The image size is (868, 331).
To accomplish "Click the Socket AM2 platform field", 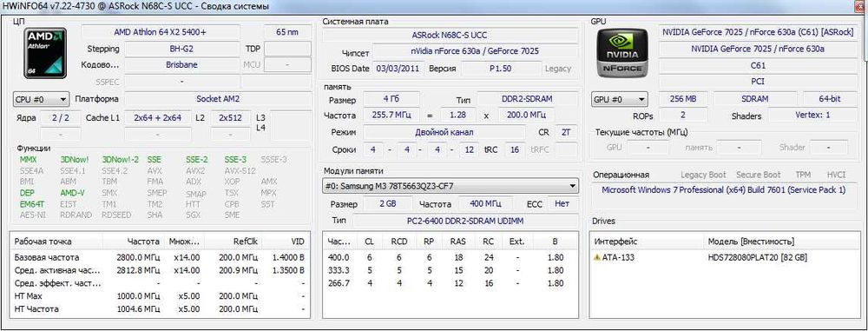I will (217, 99).
